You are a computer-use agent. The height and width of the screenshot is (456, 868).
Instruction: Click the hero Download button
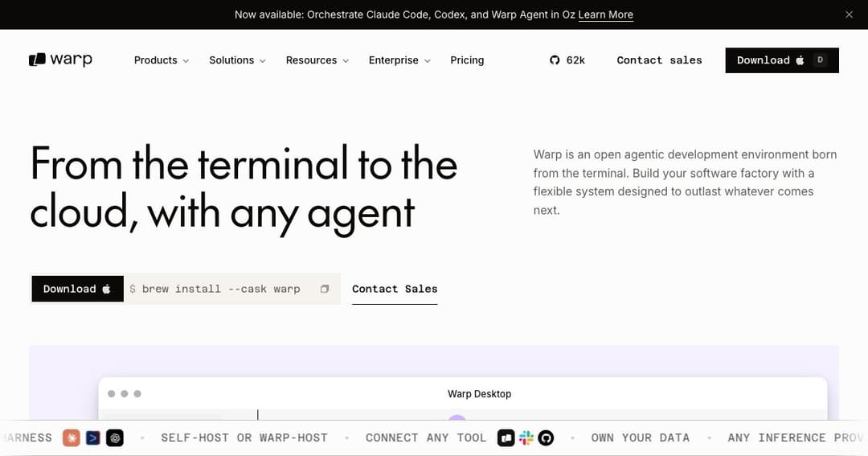[77, 289]
